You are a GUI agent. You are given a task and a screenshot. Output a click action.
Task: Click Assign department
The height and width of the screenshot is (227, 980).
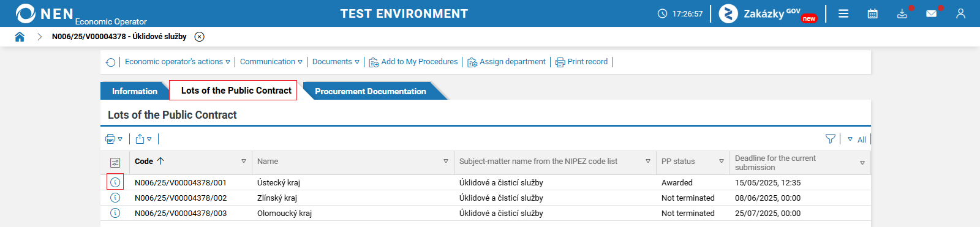[x=507, y=62]
